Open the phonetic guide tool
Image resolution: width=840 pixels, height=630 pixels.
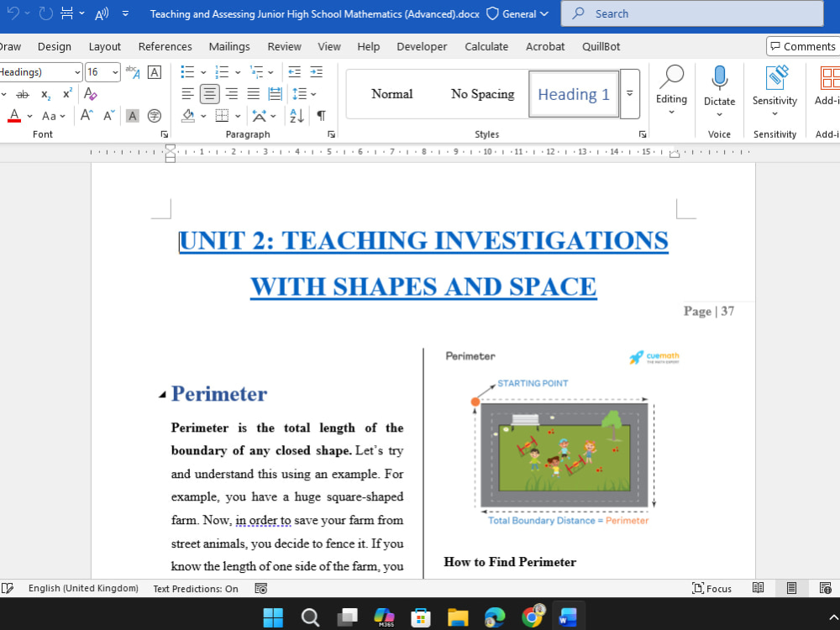pyautogui.click(x=133, y=71)
